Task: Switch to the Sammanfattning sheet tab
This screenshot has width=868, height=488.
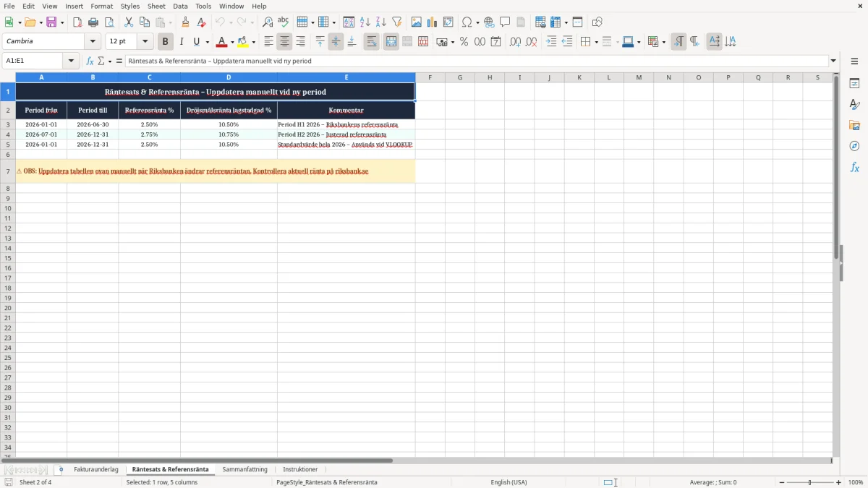Action: pos(244,469)
